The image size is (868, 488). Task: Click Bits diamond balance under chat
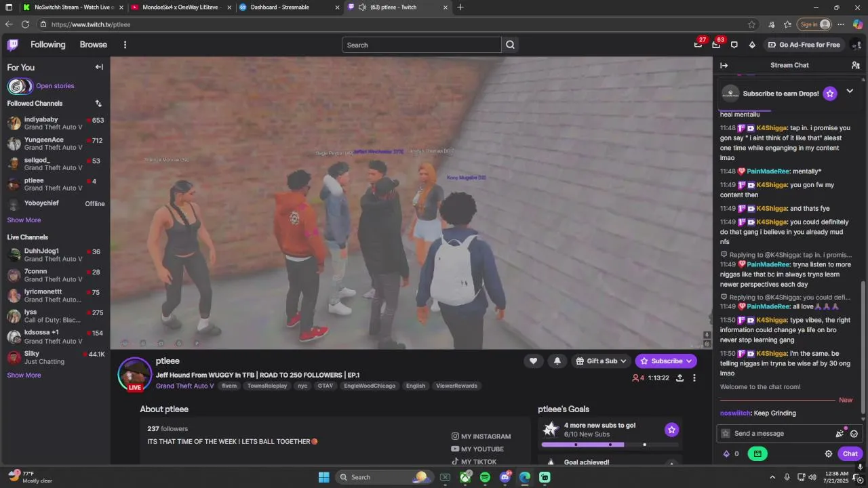coord(731,454)
